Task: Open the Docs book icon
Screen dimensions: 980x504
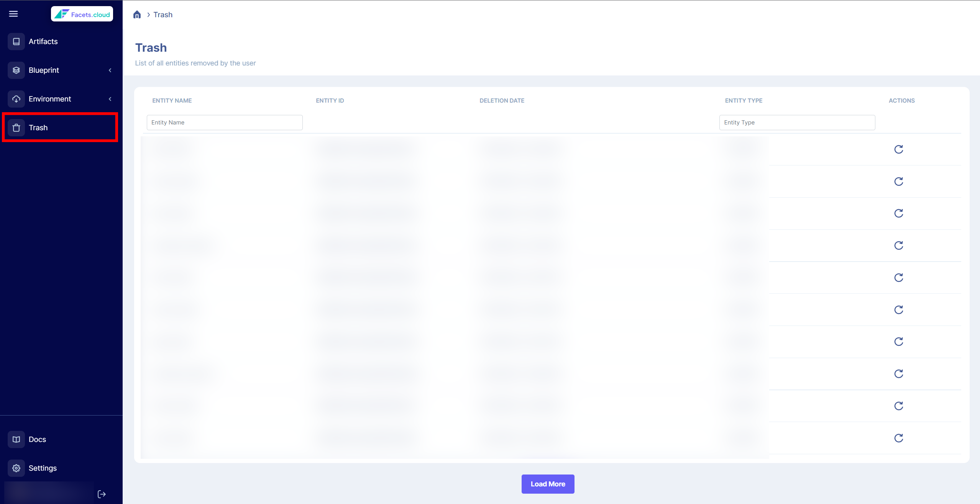Action: pos(16,439)
